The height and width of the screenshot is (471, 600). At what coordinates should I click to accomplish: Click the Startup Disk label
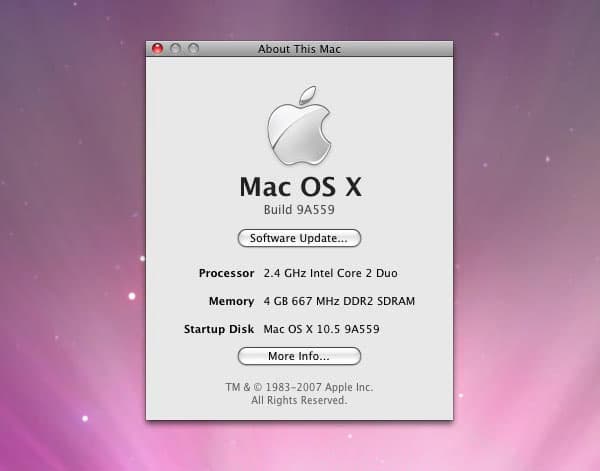(219, 329)
